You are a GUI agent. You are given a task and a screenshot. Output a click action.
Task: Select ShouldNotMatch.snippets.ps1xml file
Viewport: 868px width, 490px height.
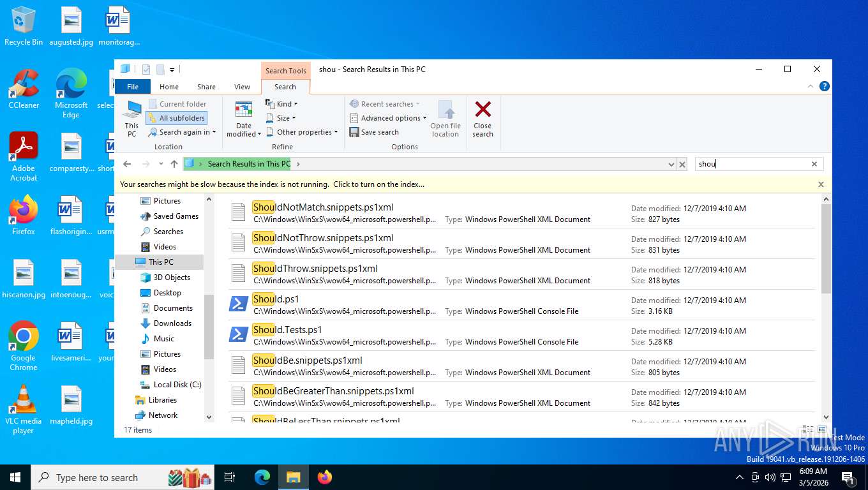point(522,212)
